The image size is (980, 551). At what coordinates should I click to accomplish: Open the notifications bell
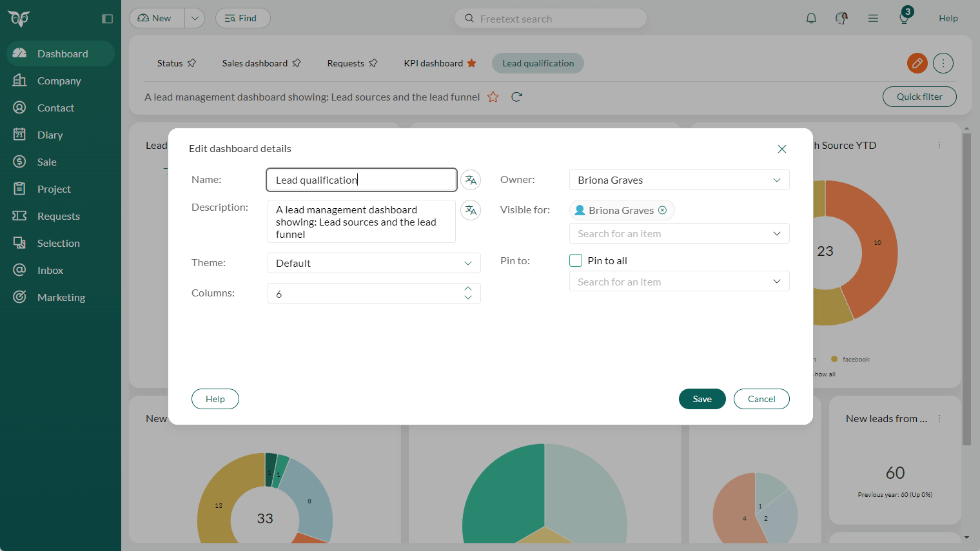pyautogui.click(x=811, y=18)
